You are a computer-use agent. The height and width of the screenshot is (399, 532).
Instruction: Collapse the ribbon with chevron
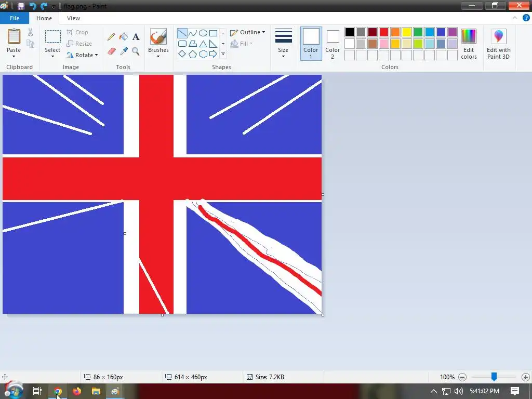click(515, 18)
